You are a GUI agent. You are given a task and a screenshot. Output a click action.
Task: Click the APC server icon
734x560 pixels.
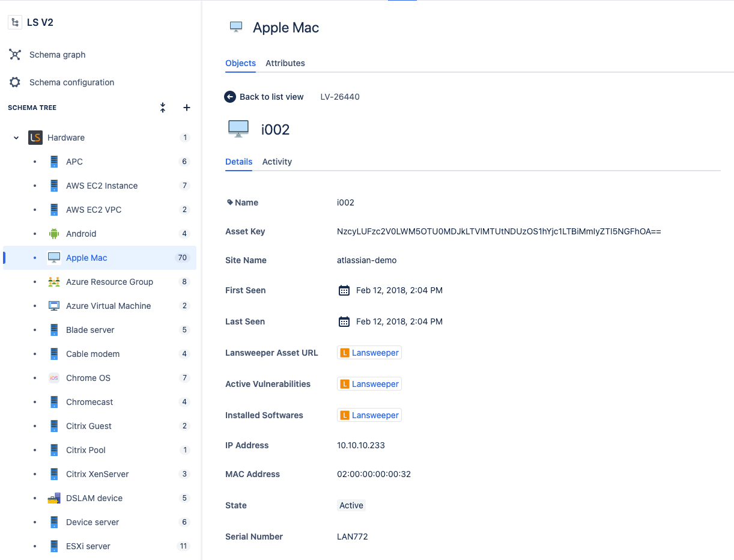point(54,162)
